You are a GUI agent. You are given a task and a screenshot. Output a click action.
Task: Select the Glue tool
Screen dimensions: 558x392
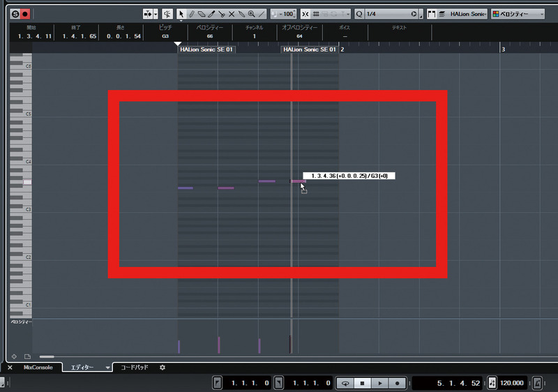click(x=241, y=14)
